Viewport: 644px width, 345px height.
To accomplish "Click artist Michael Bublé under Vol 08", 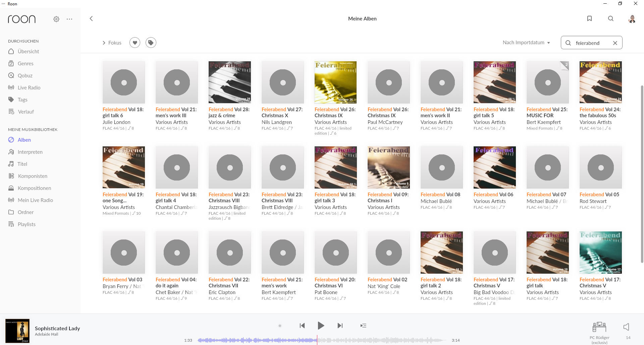I will (436, 201).
